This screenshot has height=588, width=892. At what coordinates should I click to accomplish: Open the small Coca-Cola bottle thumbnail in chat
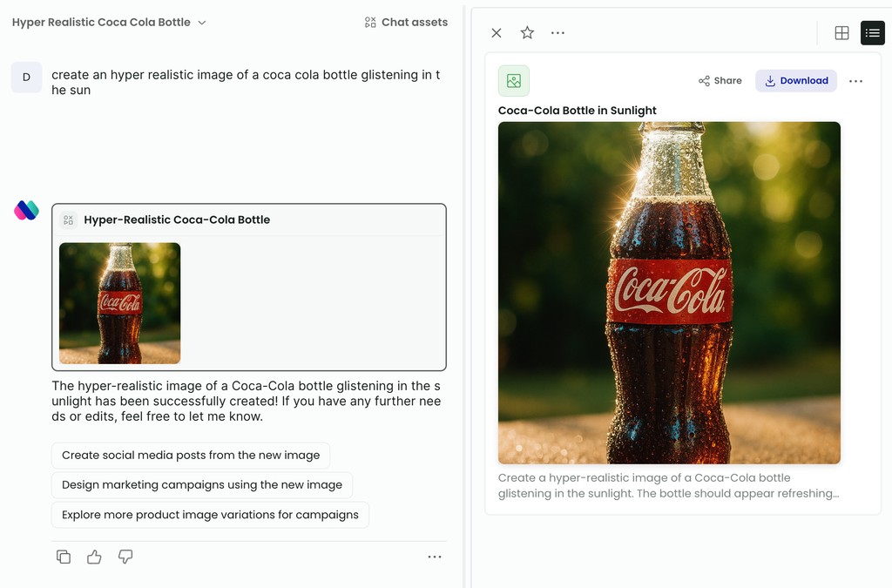[120, 303]
